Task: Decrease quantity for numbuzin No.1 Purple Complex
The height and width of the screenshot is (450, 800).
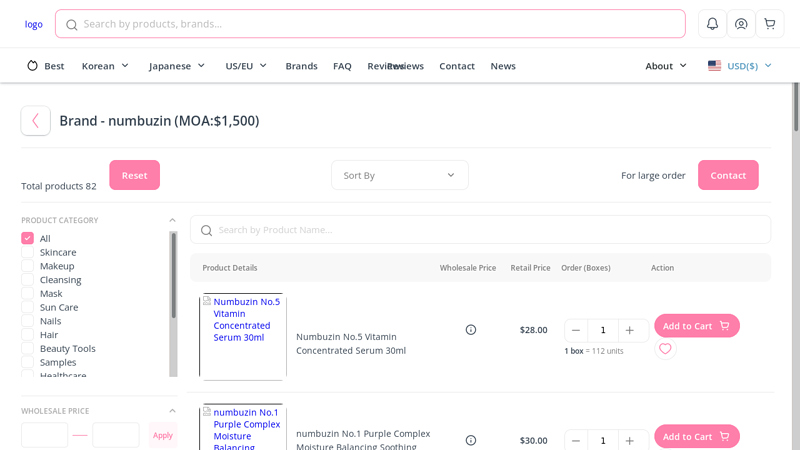Action: pos(576,441)
